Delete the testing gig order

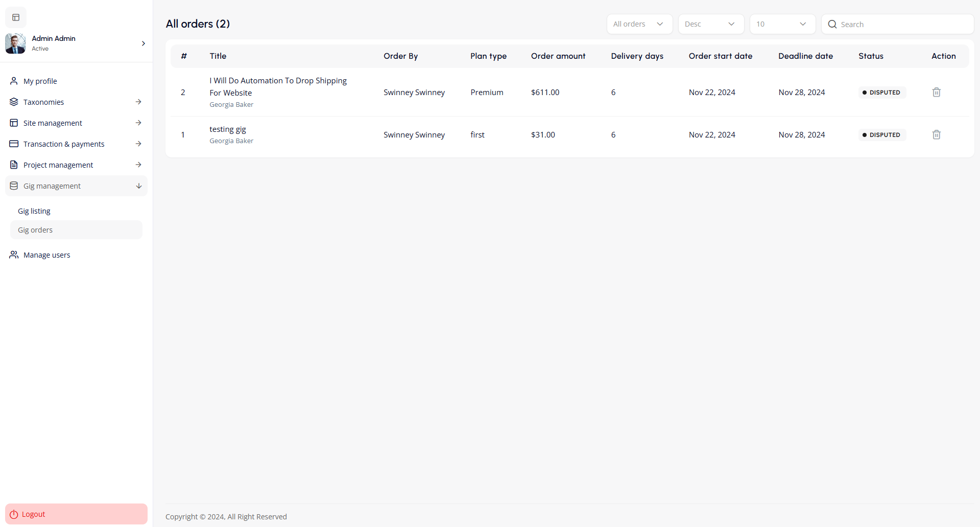tap(936, 135)
